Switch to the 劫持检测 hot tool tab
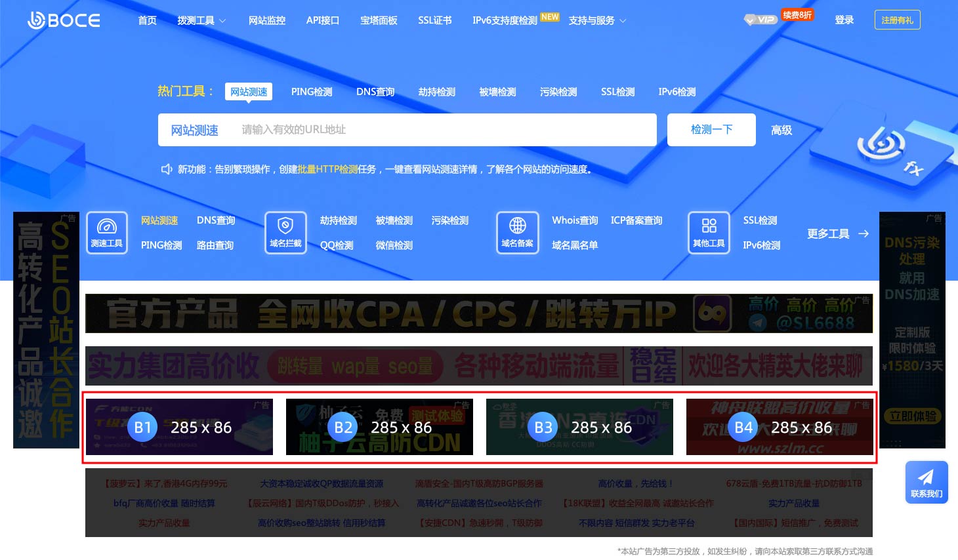The image size is (958, 560). pos(437,92)
